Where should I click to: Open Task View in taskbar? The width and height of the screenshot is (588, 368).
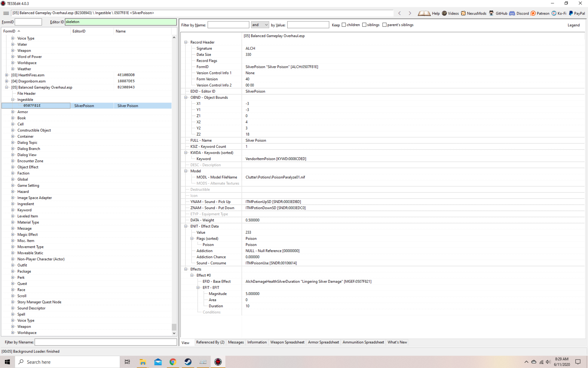(127, 362)
